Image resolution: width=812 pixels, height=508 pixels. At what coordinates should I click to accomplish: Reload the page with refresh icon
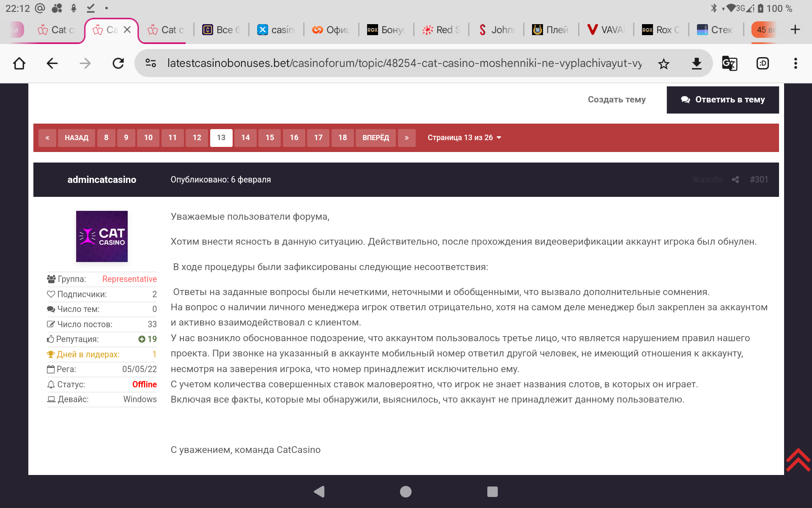(x=118, y=63)
